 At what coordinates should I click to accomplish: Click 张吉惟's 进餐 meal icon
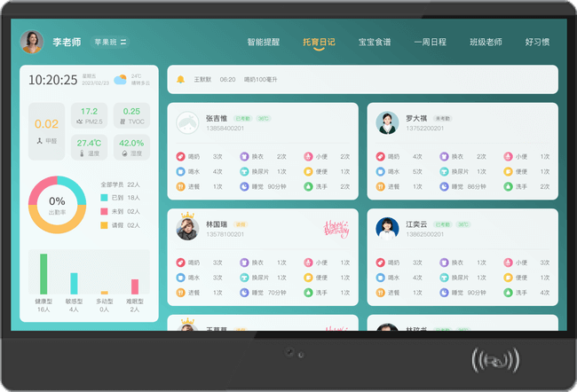pyautogui.click(x=180, y=187)
